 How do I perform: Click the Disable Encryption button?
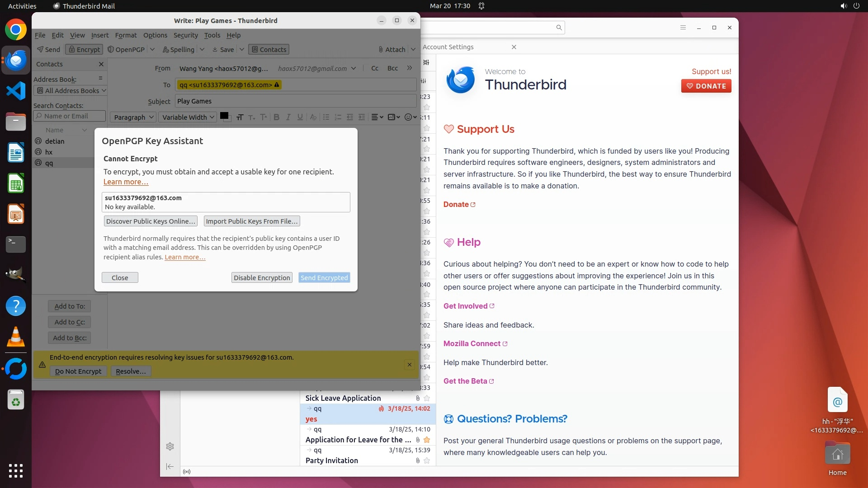(x=262, y=278)
